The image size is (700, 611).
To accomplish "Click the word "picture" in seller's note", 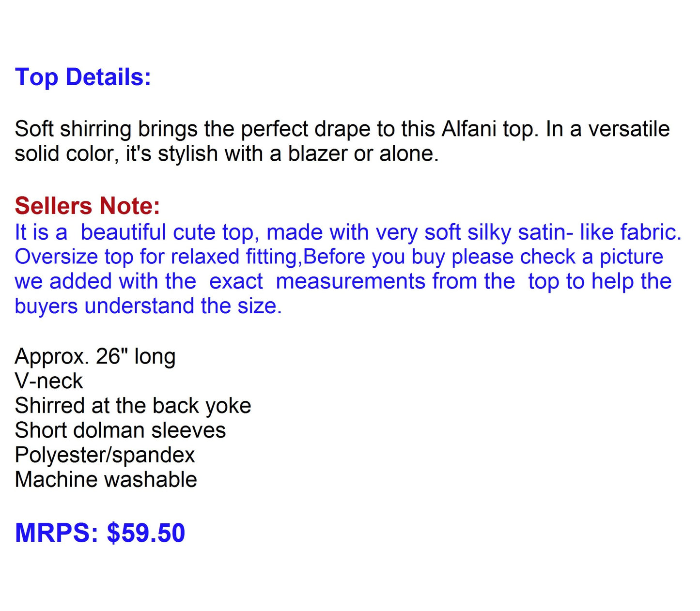I will pyautogui.click(x=631, y=257).
